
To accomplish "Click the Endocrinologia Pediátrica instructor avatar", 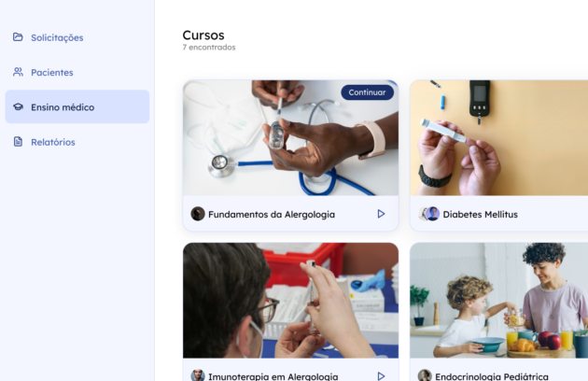I will [x=425, y=375].
